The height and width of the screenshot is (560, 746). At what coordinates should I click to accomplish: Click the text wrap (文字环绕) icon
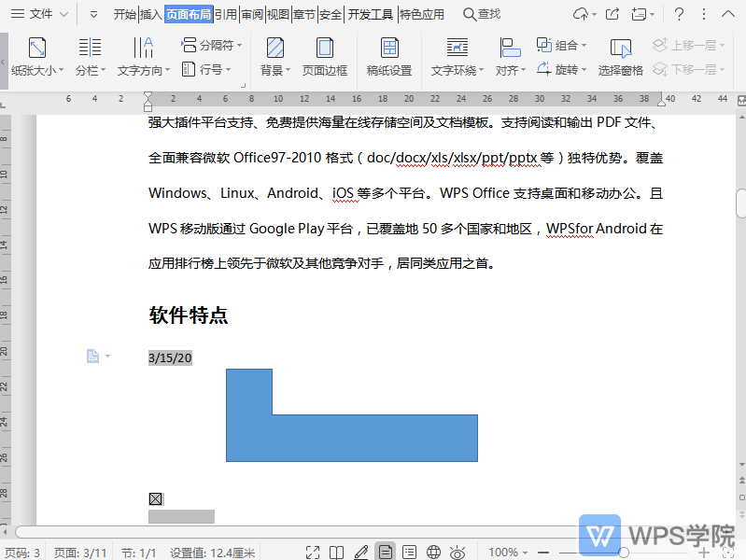[x=457, y=49]
